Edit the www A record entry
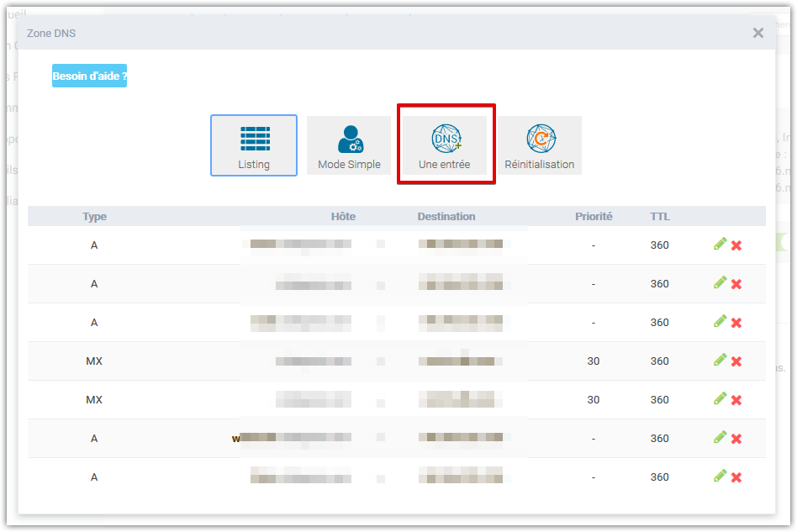 click(x=720, y=438)
